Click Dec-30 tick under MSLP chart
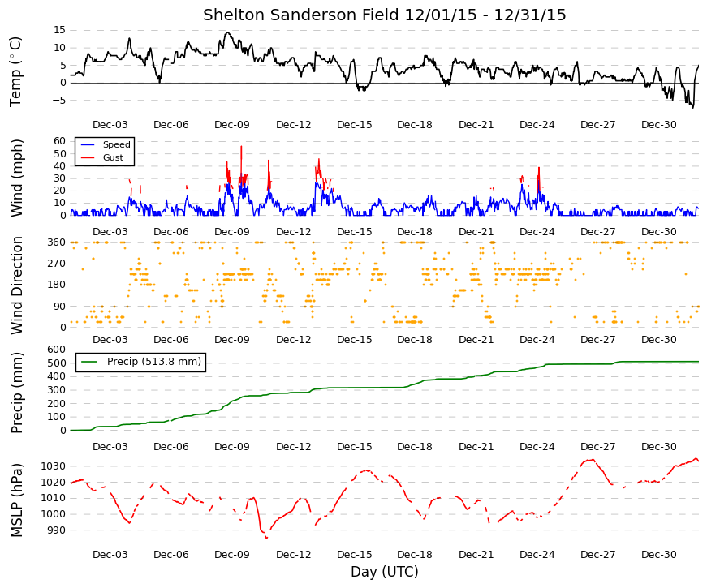707x588 pixels. click(659, 555)
